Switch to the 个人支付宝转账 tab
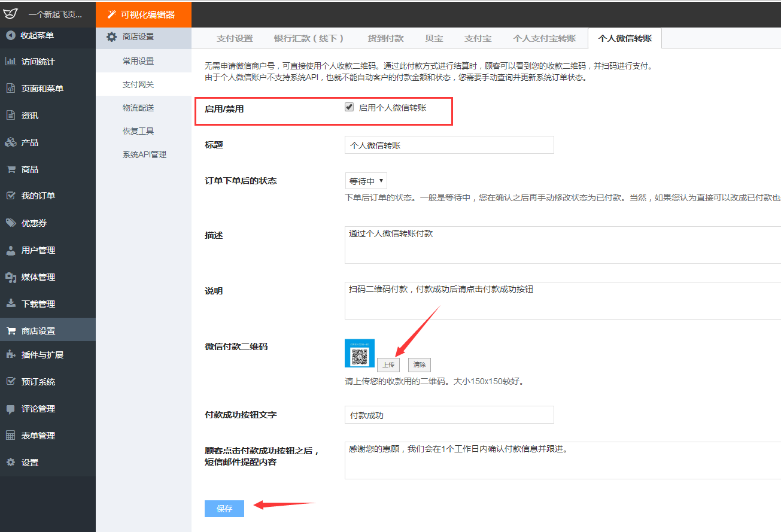This screenshot has height=532, width=781. [544, 38]
